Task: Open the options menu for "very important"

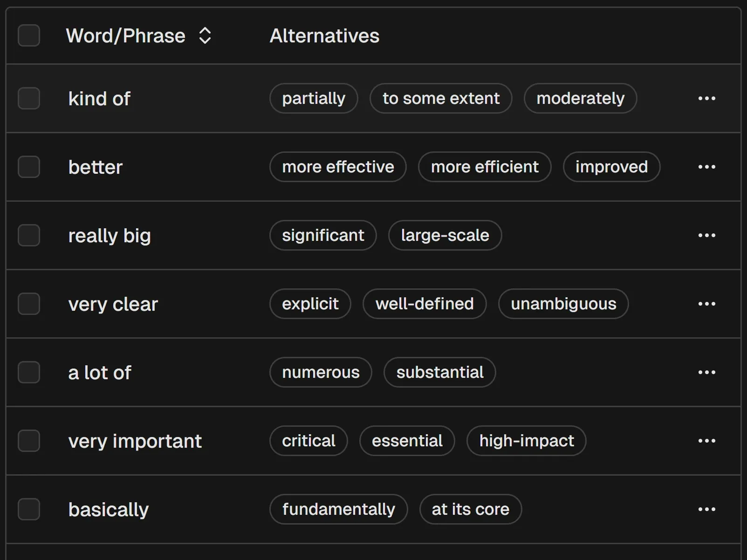Action: pyautogui.click(x=707, y=441)
